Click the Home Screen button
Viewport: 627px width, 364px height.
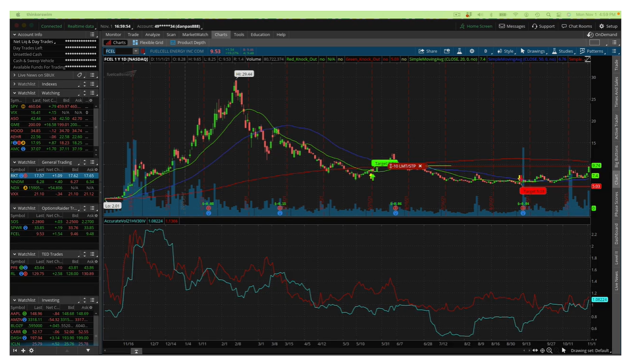tap(476, 26)
